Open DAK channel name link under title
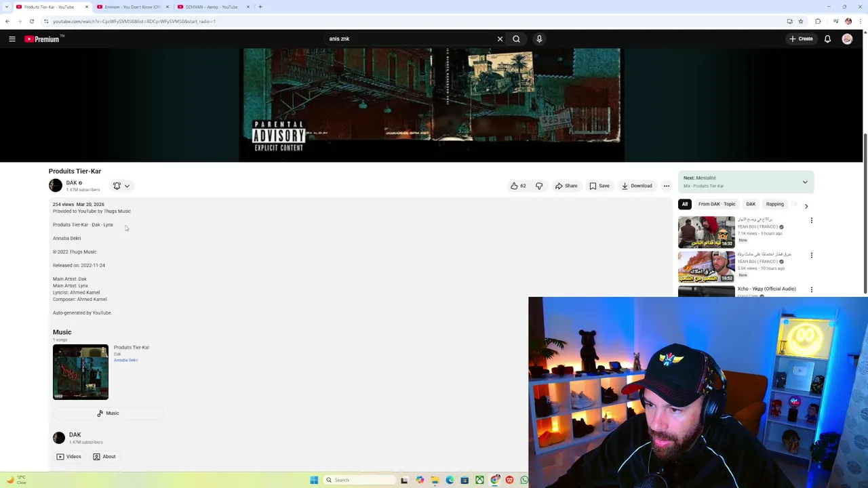Screen dimensions: 868x488 [71, 183]
